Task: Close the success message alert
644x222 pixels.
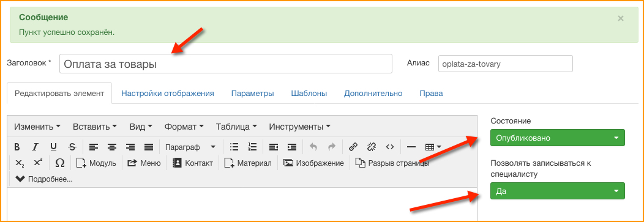Action: click(x=621, y=18)
